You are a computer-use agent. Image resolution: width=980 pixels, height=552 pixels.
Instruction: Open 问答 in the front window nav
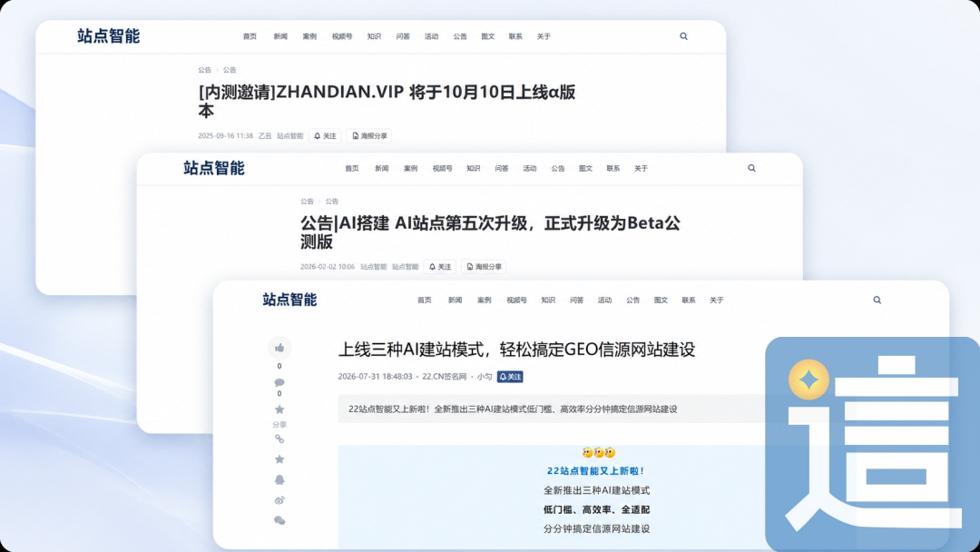click(x=576, y=301)
